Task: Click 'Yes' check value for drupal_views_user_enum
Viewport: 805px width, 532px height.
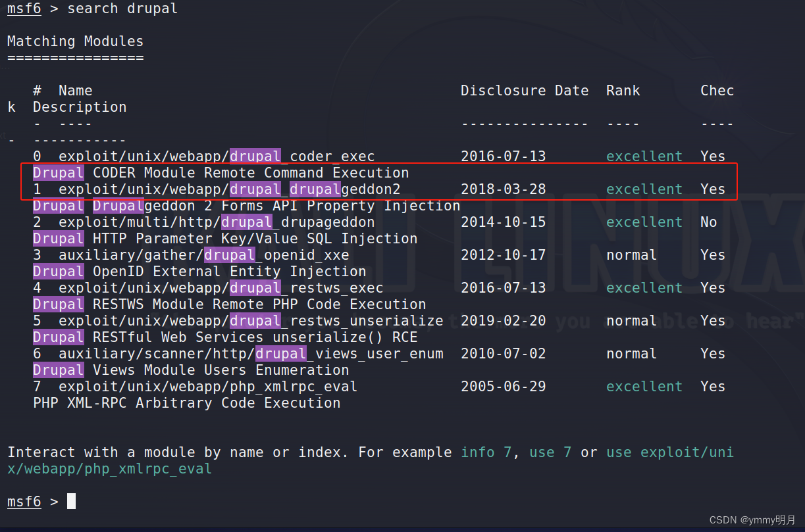Action: pos(713,354)
